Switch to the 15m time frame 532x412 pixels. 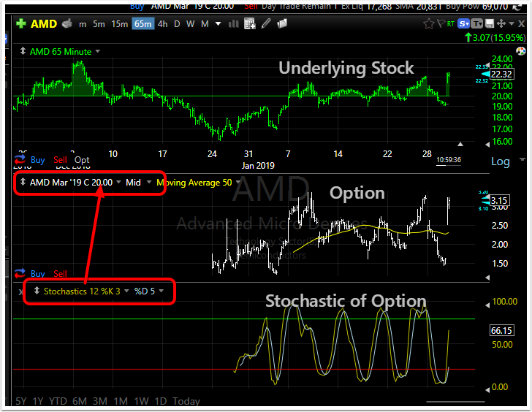[119, 24]
